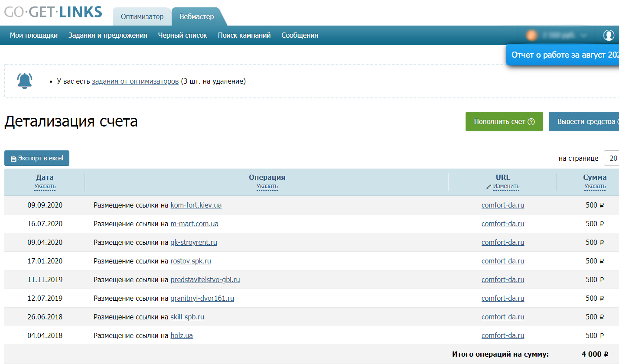Click the date 04.04.2018
619x364 pixels.
click(45, 335)
